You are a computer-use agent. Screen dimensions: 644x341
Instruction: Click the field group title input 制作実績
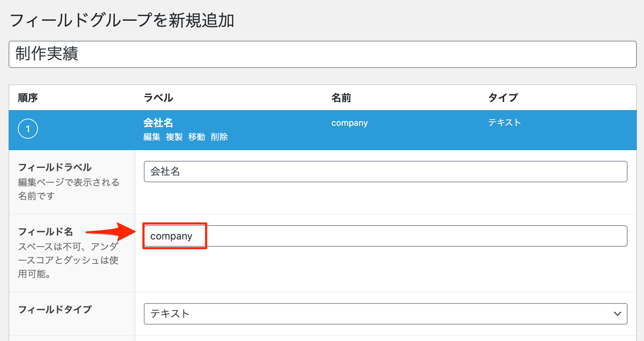(322, 54)
